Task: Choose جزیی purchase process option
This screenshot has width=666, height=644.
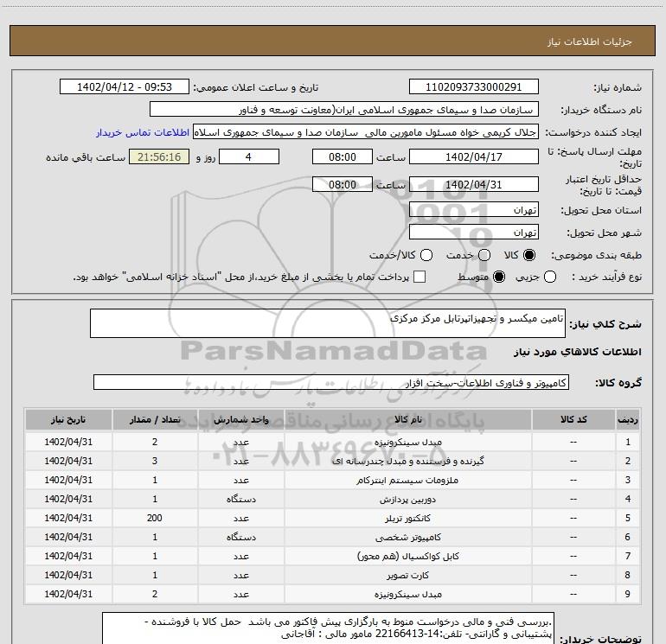Action: (x=550, y=277)
